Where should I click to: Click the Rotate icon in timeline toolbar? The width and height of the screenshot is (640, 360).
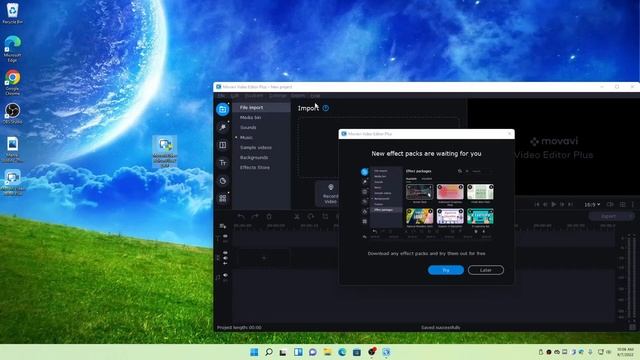311,216
